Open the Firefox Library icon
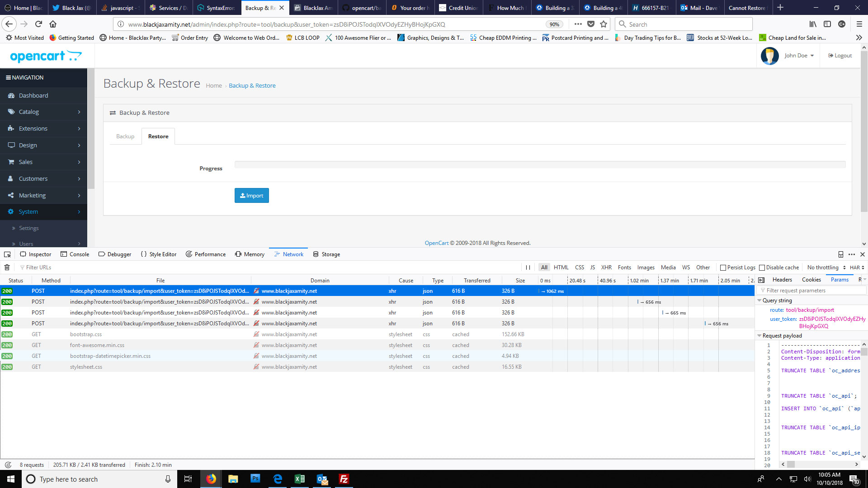Viewport: 868px width, 488px height. (x=813, y=24)
